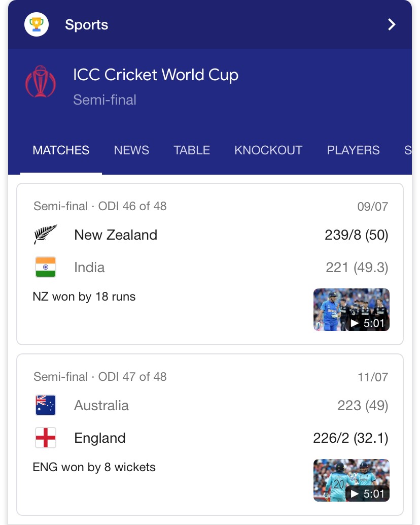Click the Sports trophy icon

[37, 24]
